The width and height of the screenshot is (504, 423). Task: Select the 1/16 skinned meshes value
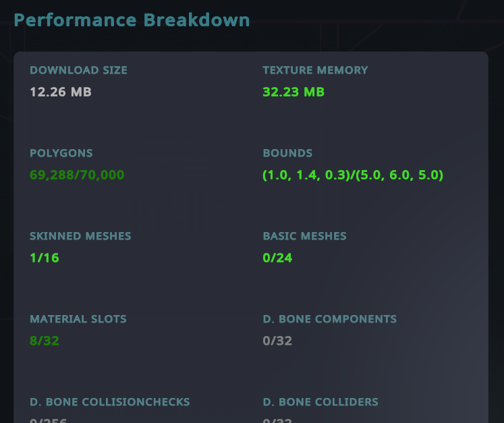(45, 258)
